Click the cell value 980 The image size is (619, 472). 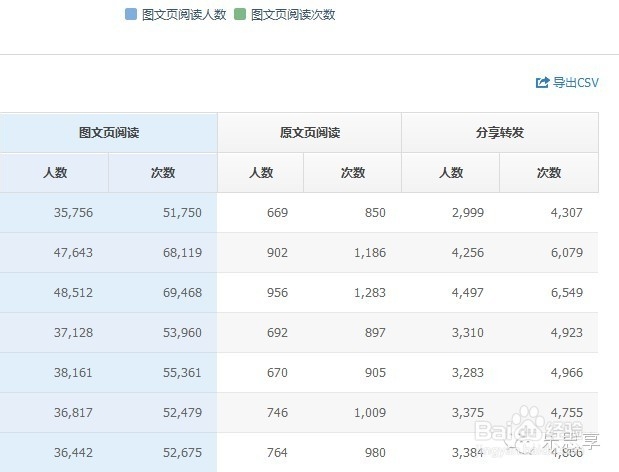click(x=375, y=453)
